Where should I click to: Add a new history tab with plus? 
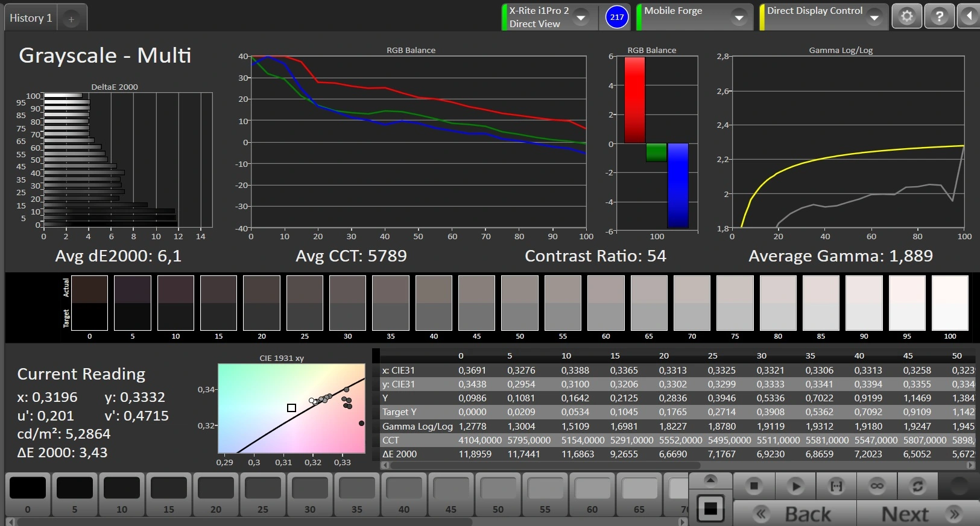[71, 19]
